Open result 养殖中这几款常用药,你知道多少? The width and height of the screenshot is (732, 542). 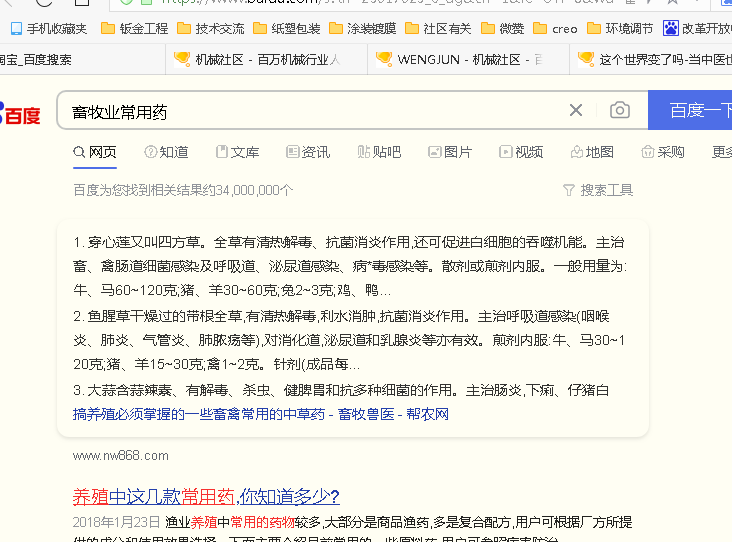tap(206, 496)
